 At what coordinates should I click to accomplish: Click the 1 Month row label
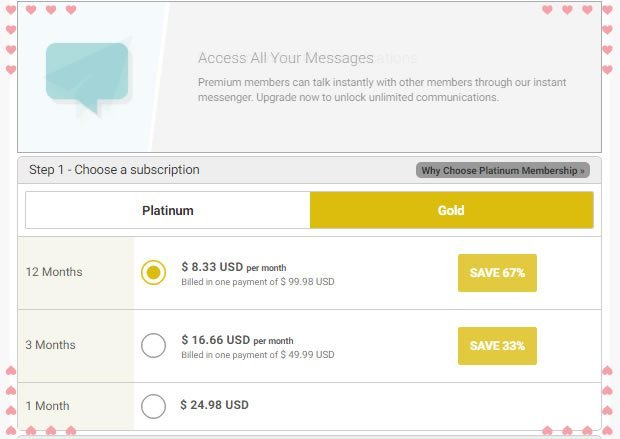coord(47,406)
